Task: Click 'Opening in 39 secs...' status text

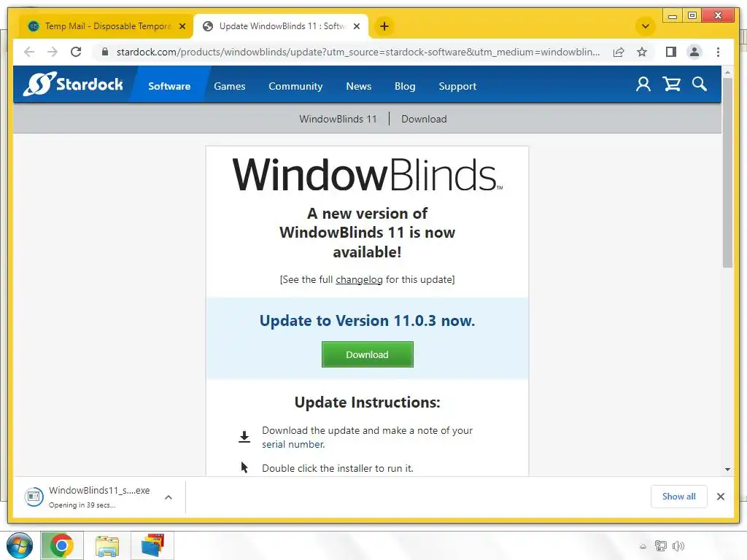Action: coord(82,505)
